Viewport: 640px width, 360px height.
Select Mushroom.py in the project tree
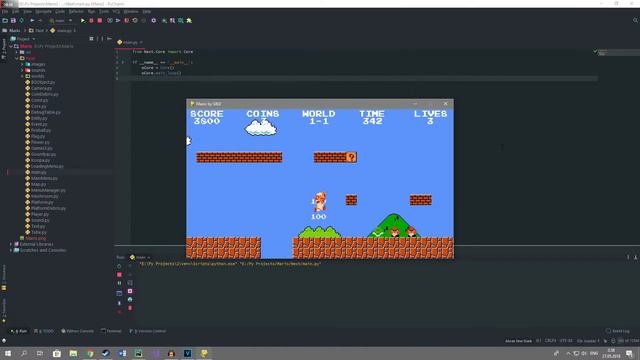click(44, 196)
